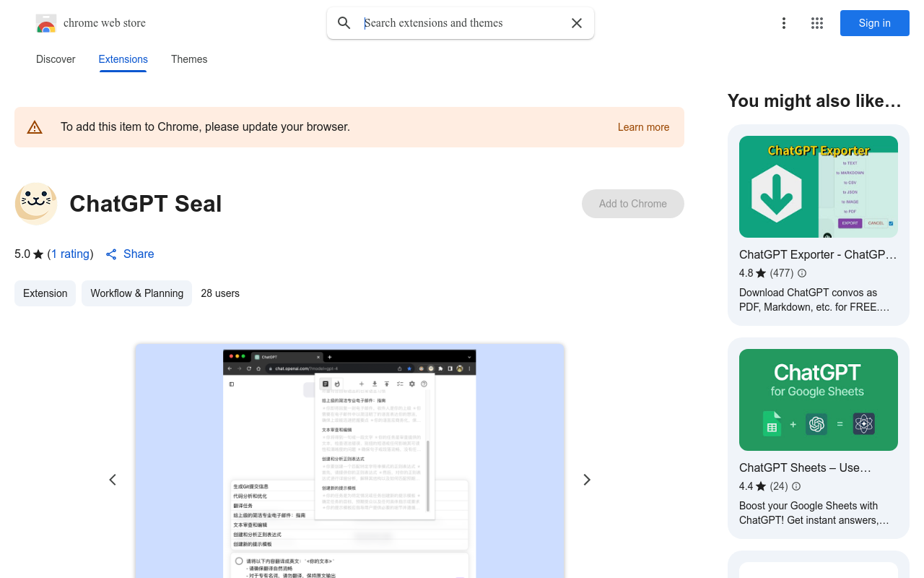Click the Sign in button
Viewport: 924px width, 578px height.
[874, 23]
